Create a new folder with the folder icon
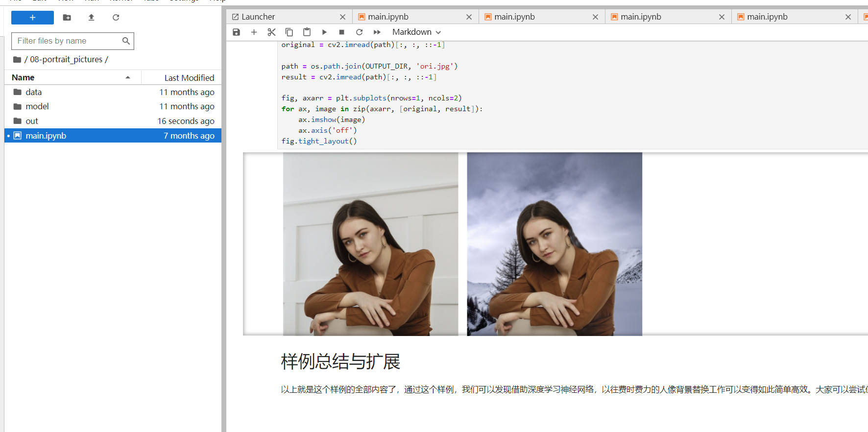 pos(67,18)
